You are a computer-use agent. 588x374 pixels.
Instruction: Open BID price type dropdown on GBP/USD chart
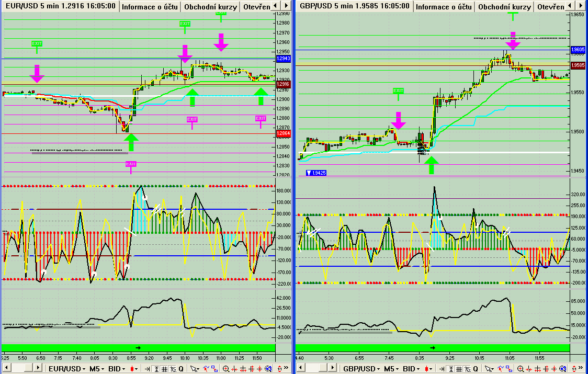pos(411,369)
